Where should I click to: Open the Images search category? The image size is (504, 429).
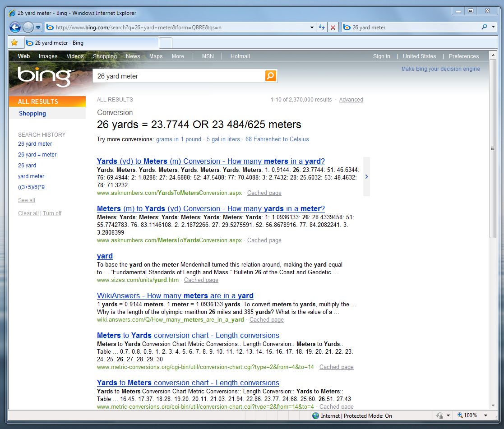(48, 56)
